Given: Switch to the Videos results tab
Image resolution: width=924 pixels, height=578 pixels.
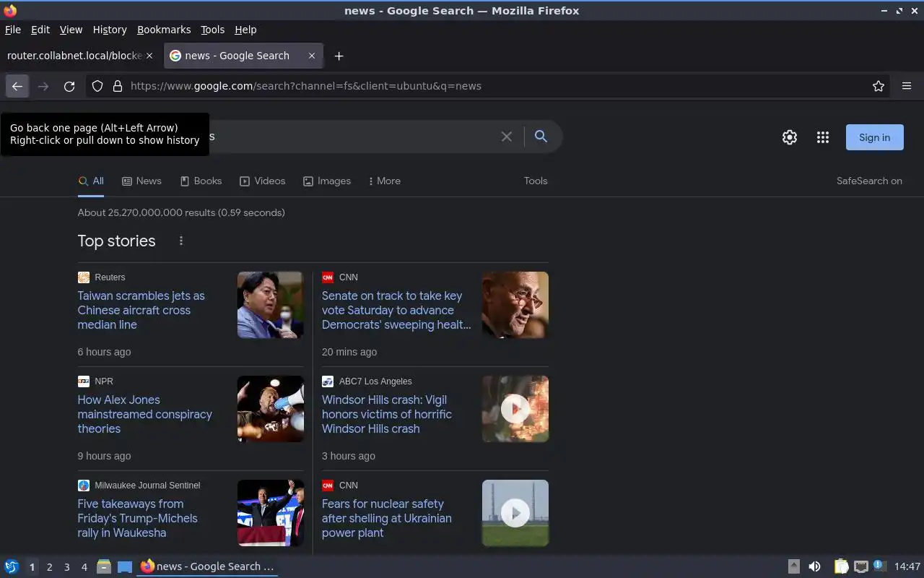Looking at the screenshot, I should click(x=263, y=181).
